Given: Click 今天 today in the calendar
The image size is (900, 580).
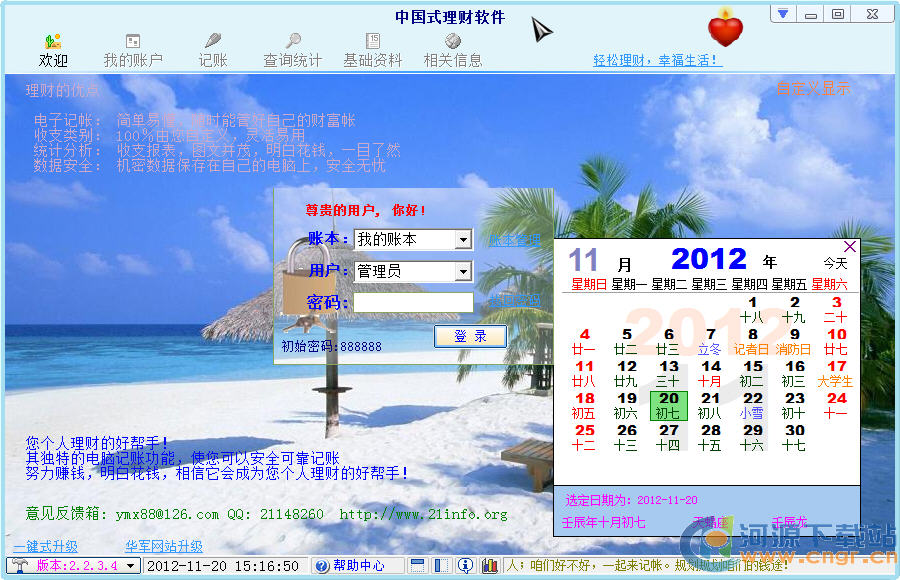Looking at the screenshot, I should 835,264.
